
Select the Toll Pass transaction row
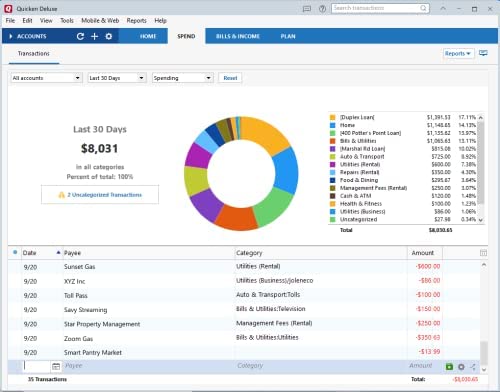pyautogui.click(x=243, y=295)
